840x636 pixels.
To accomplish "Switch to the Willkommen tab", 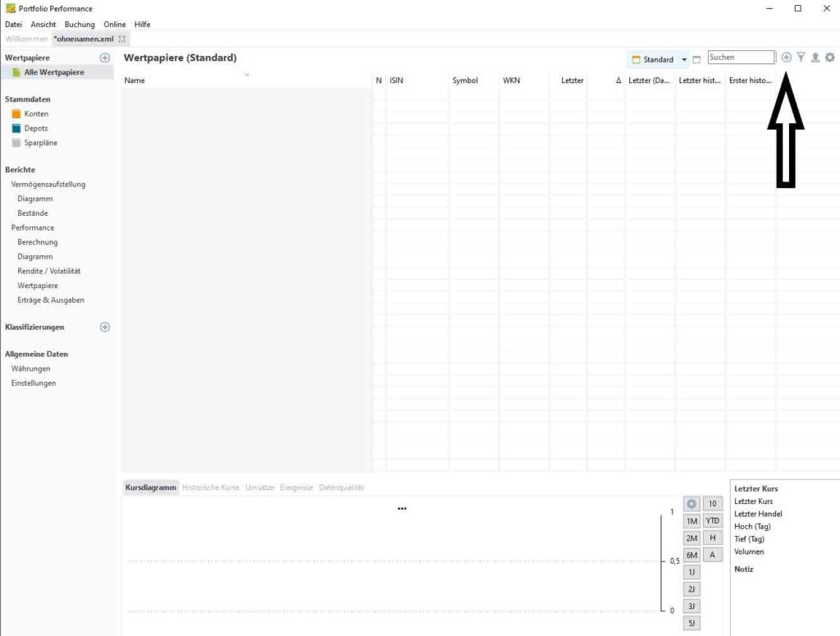I will coord(26,39).
